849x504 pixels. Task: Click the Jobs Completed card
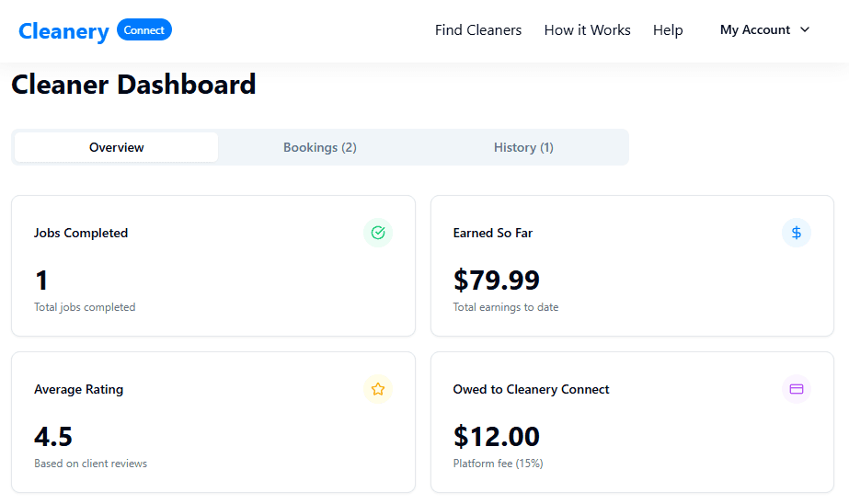[x=213, y=266]
